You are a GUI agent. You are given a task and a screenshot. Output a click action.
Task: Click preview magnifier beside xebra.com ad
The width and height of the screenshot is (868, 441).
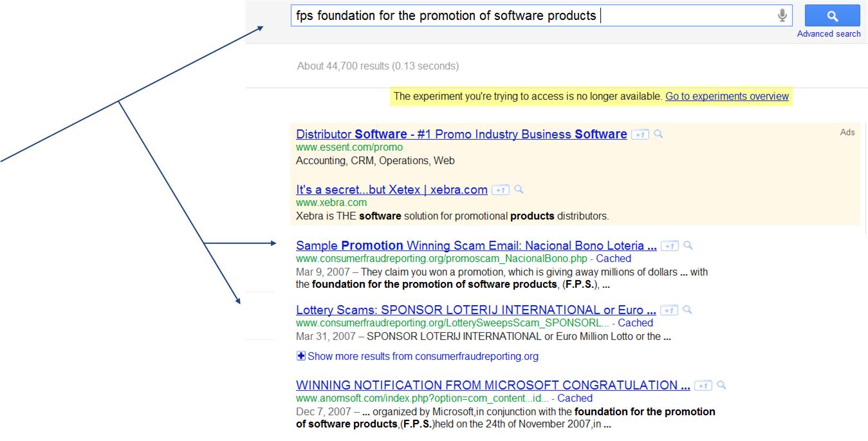(519, 190)
